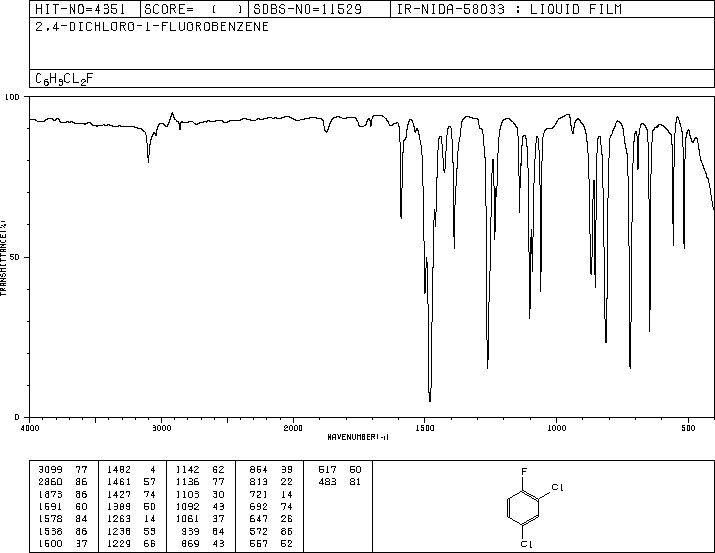Click the 500 wavenumber axis label

coord(688,428)
